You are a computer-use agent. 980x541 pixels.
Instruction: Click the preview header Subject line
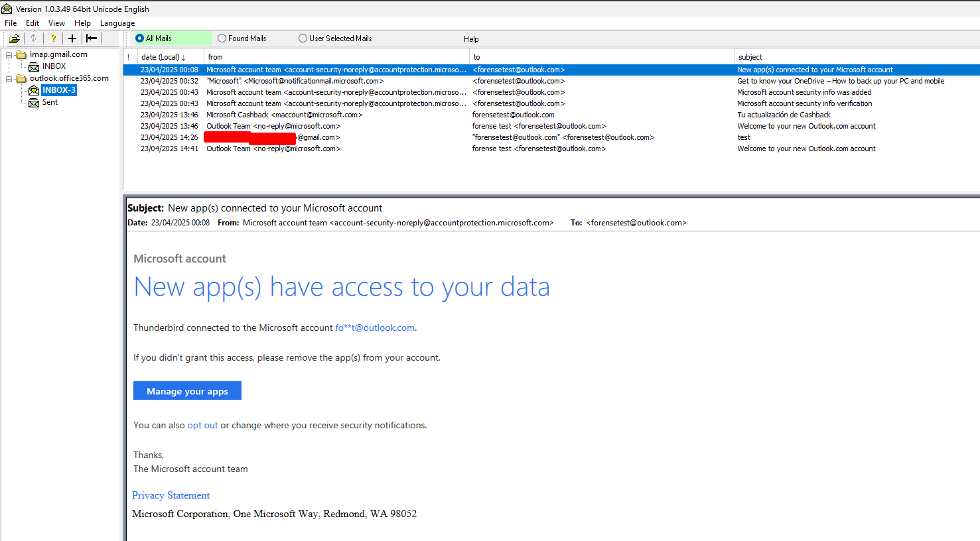[x=255, y=208]
